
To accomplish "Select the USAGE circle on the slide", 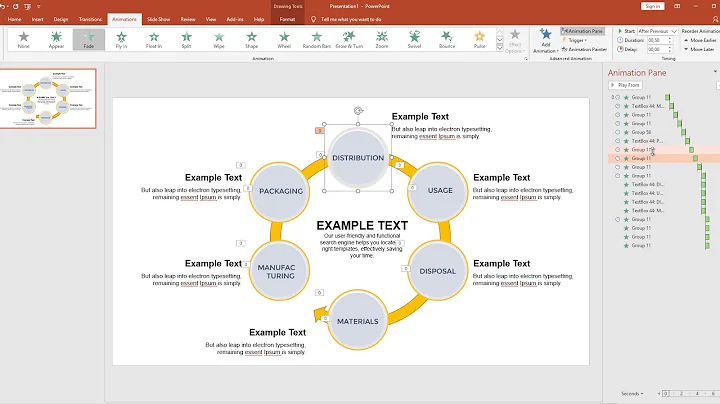I will click(438, 191).
